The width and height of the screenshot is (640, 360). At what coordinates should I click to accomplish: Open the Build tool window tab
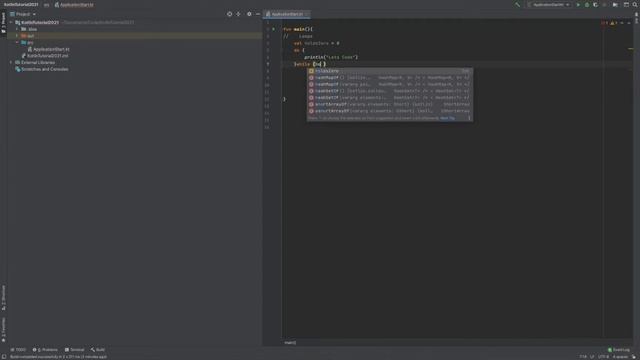point(98,350)
